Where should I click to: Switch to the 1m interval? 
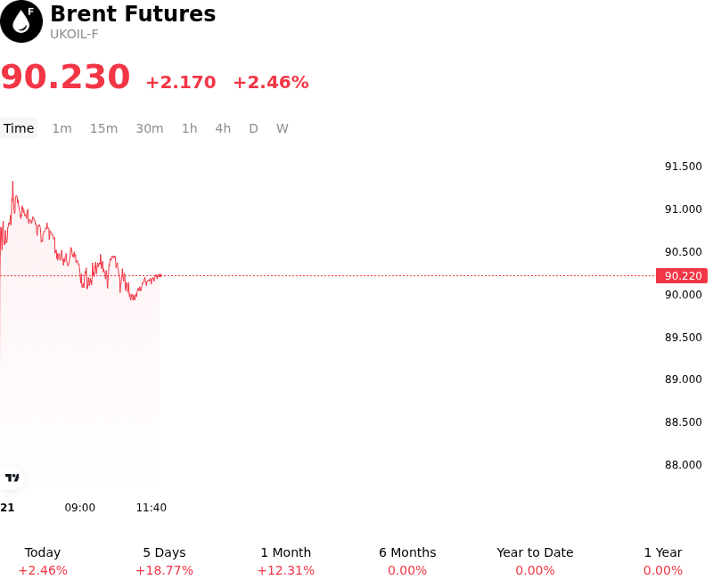pyautogui.click(x=61, y=128)
